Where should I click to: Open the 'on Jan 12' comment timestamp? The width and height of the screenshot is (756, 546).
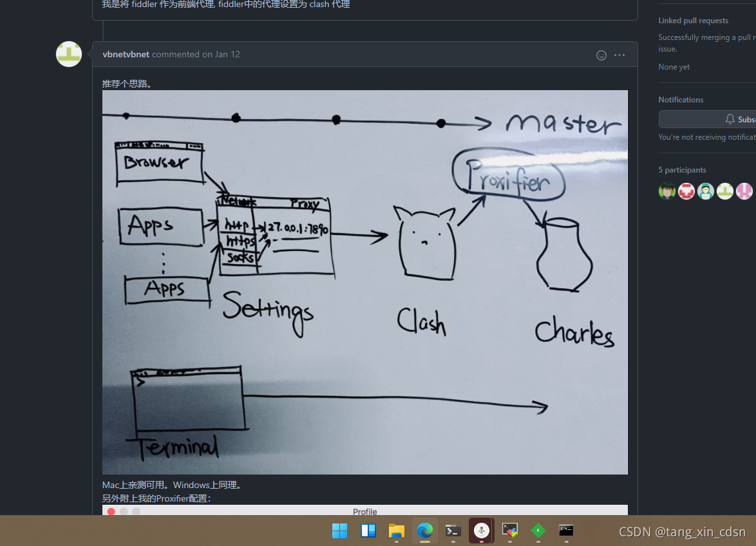(222, 55)
